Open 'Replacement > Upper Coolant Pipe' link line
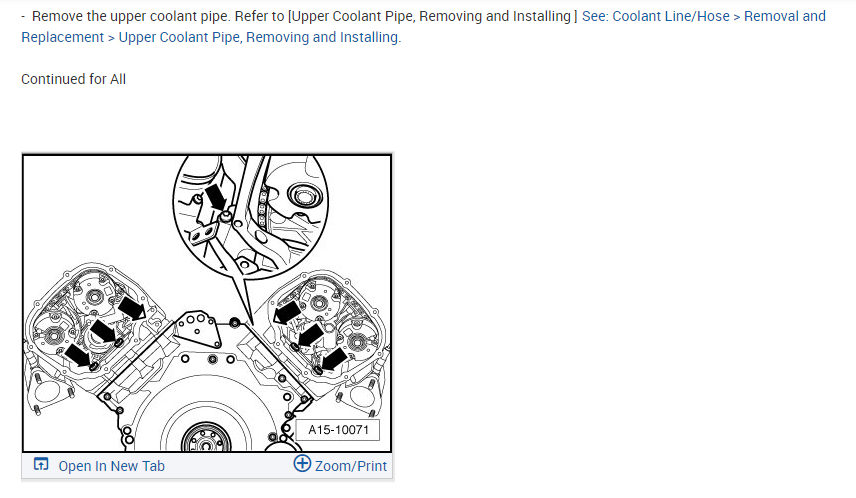 click(x=211, y=37)
